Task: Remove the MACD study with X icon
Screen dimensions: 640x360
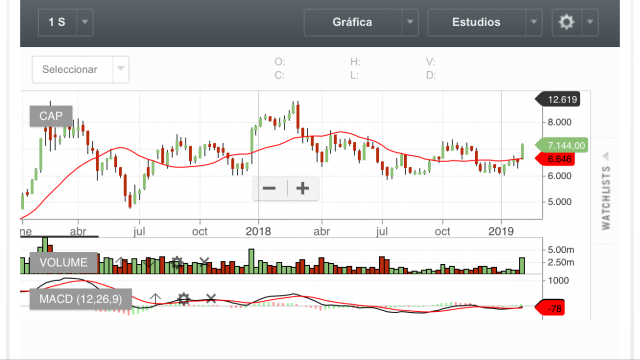Action: pyautogui.click(x=211, y=299)
